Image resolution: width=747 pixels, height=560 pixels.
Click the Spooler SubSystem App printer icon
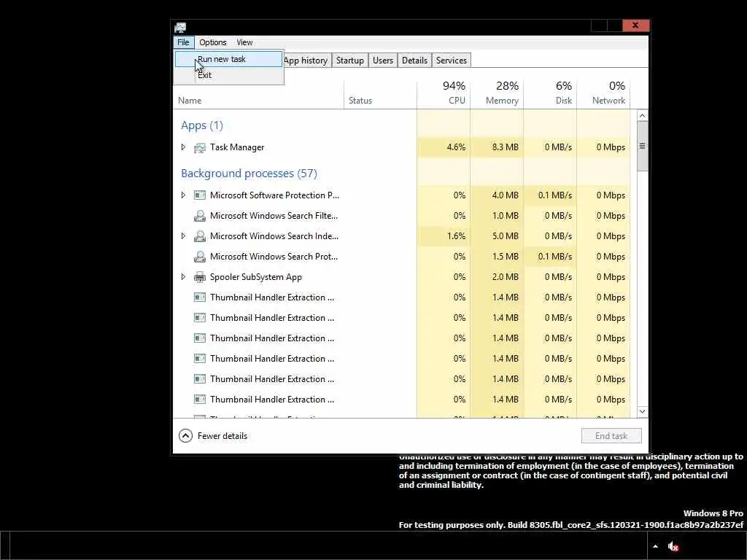(200, 277)
